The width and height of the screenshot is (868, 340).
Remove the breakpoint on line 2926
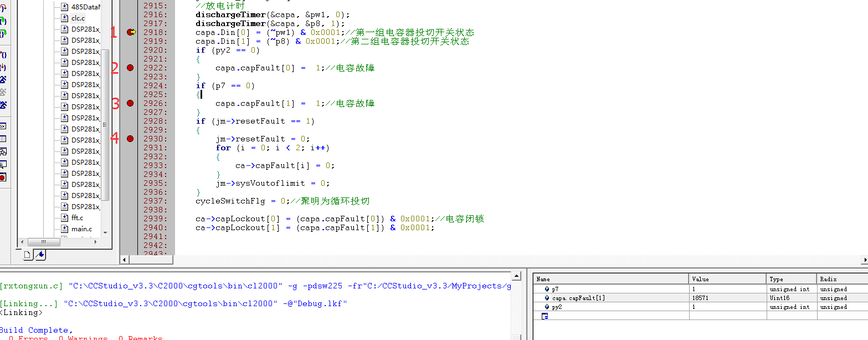pyautogui.click(x=130, y=103)
